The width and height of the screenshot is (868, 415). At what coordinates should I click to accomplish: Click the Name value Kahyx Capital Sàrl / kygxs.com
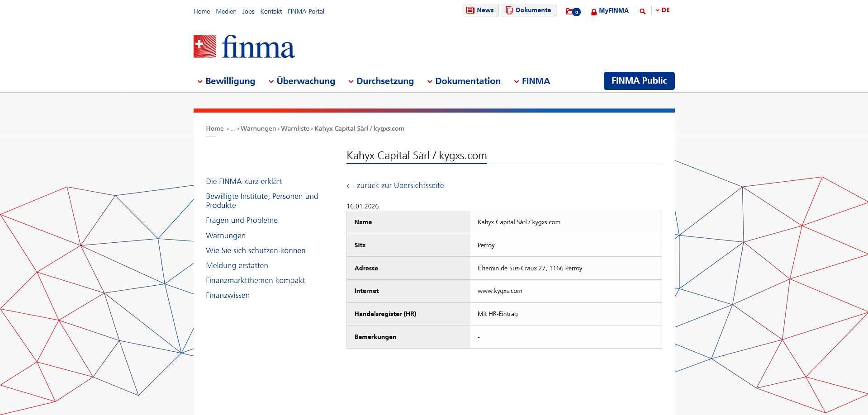[x=519, y=222]
